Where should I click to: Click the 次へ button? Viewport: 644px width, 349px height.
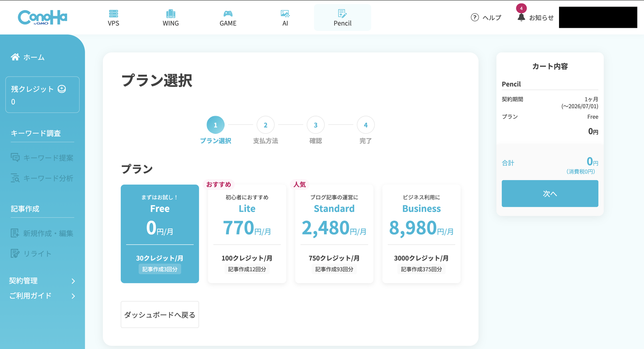[550, 193]
